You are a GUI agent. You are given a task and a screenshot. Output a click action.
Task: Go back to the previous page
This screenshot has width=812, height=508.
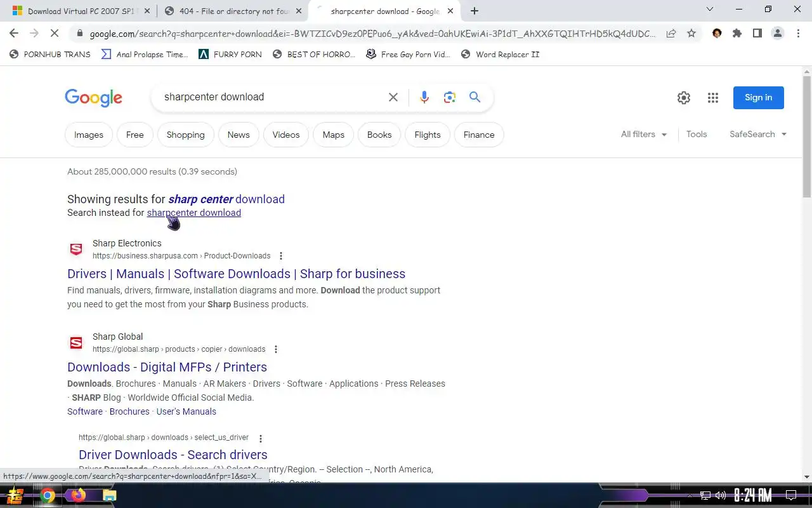14,34
